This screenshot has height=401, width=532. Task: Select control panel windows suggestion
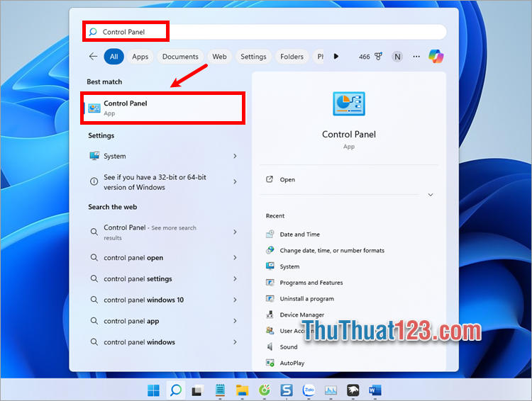click(162, 342)
